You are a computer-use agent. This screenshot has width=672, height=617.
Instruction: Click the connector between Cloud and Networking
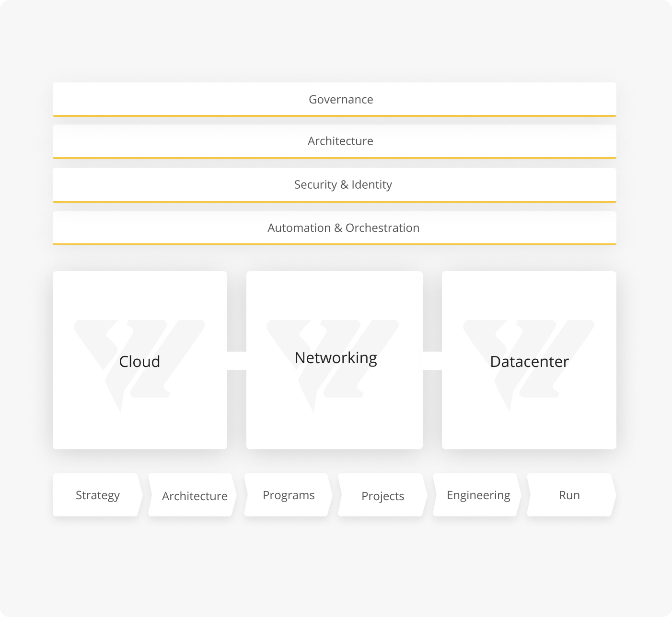tap(237, 361)
